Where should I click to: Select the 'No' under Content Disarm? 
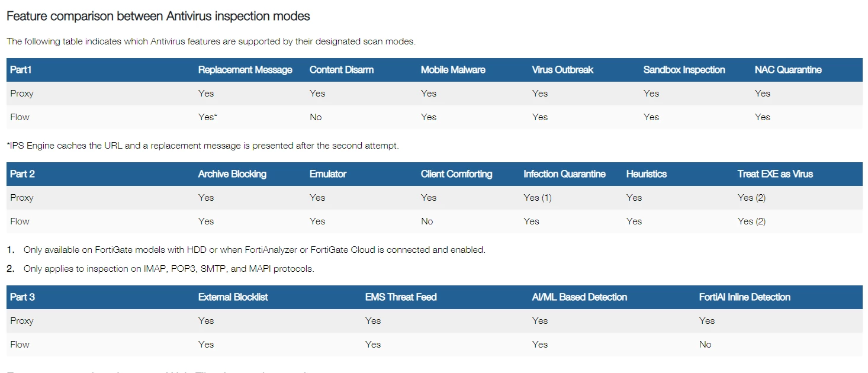tap(316, 117)
